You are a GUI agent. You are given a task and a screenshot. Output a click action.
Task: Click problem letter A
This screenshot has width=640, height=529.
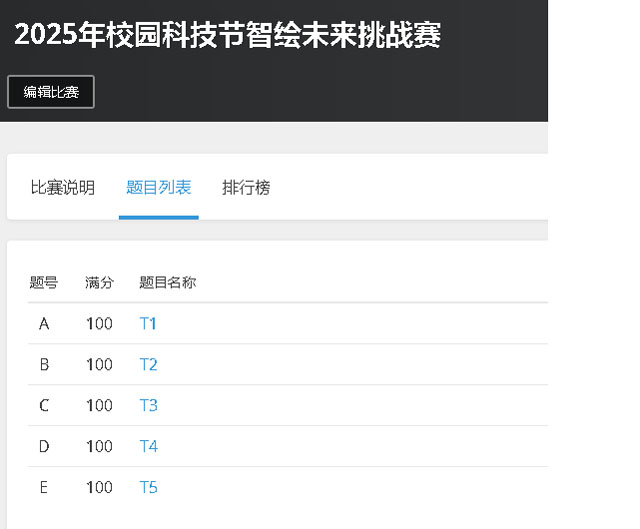point(44,324)
